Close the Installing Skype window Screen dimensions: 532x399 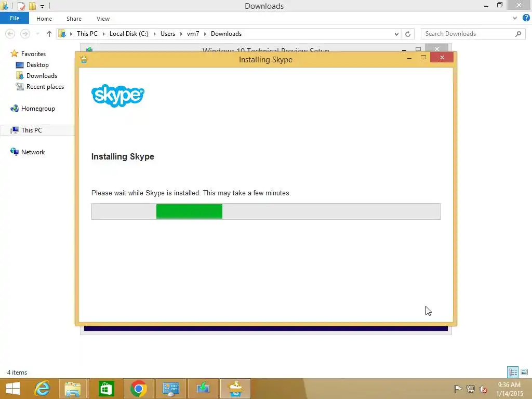[442, 57]
